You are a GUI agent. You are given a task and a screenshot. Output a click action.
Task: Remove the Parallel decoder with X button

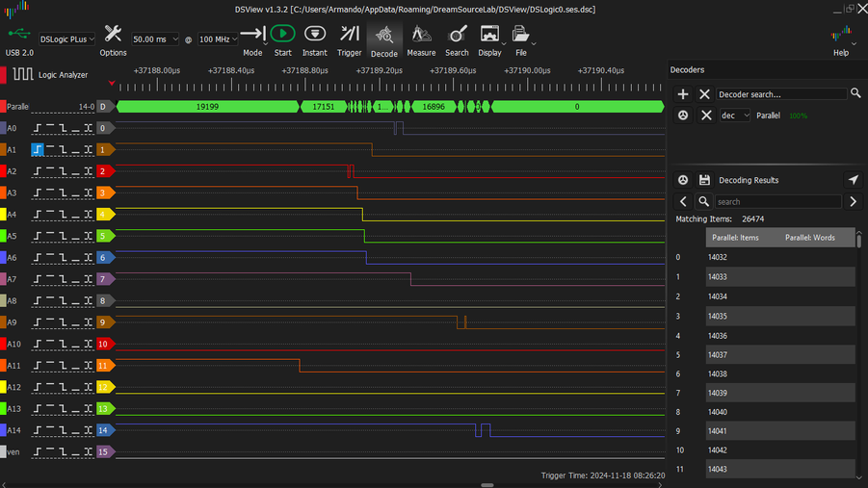pyautogui.click(x=705, y=116)
